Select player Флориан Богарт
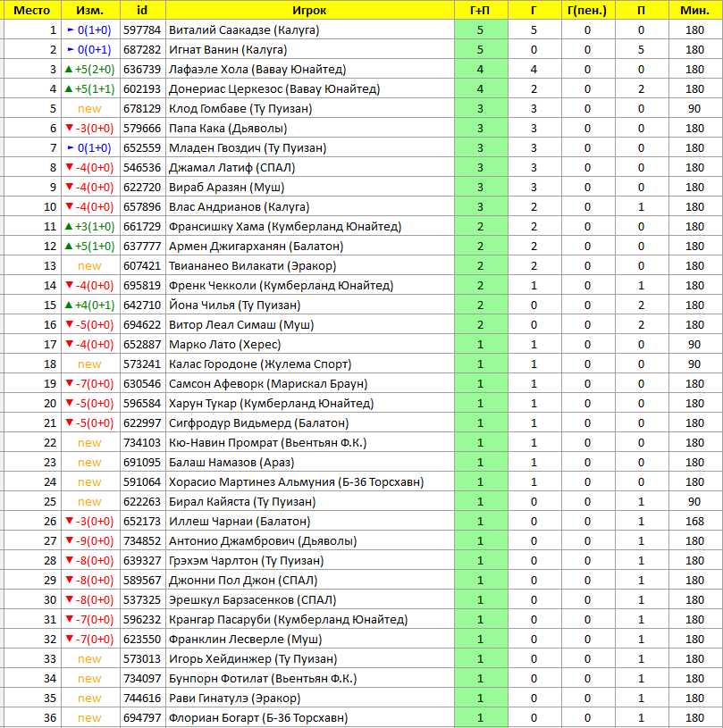 coord(258,718)
